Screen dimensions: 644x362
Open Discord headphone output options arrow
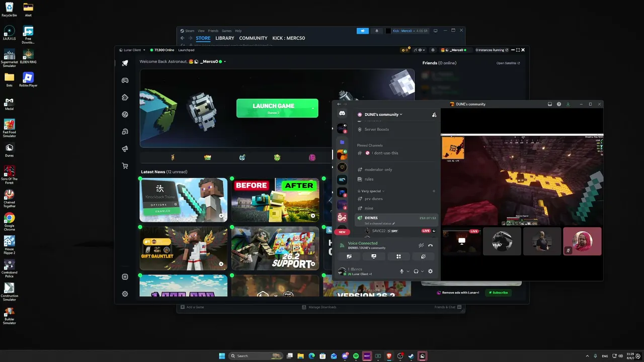[422, 271]
